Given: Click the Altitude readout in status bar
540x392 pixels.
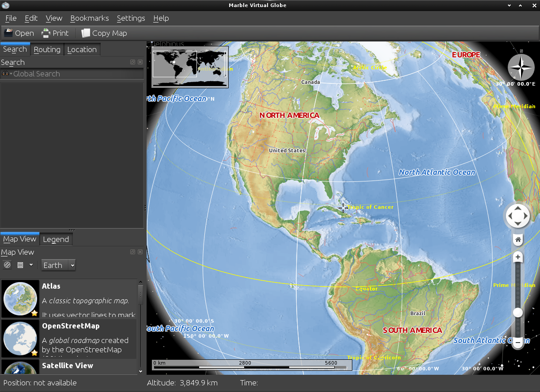Looking at the screenshot, I should pyautogui.click(x=182, y=383).
